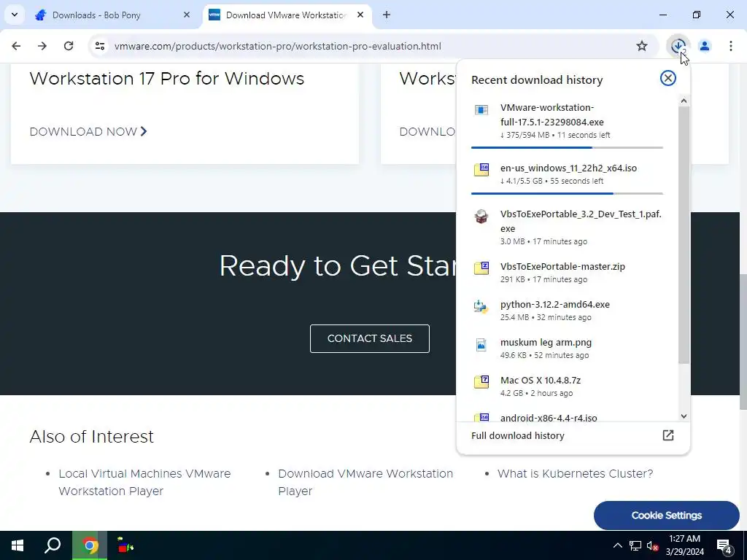Click DOWNLOAD NOW for Workstation 17 Pro Windows
The image size is (747, 560).
point(88,131)
